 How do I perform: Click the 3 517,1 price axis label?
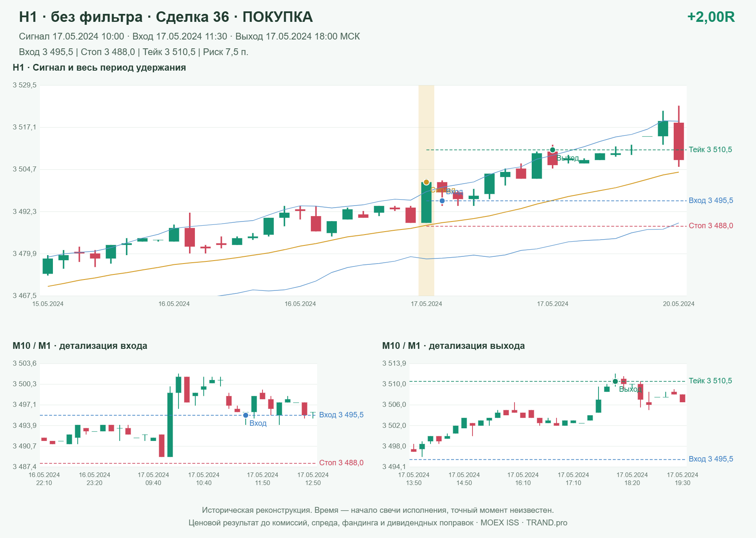(x=24, y=127)
